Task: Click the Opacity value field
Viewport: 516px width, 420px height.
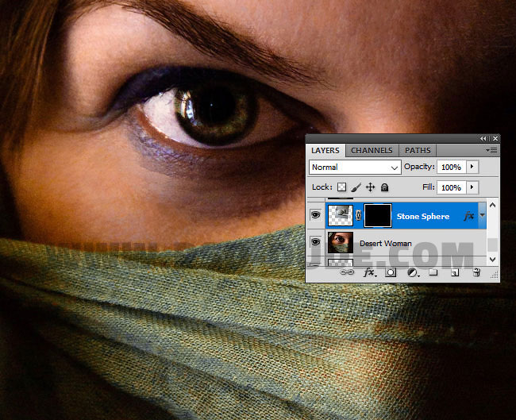Action: coord(451,167)
